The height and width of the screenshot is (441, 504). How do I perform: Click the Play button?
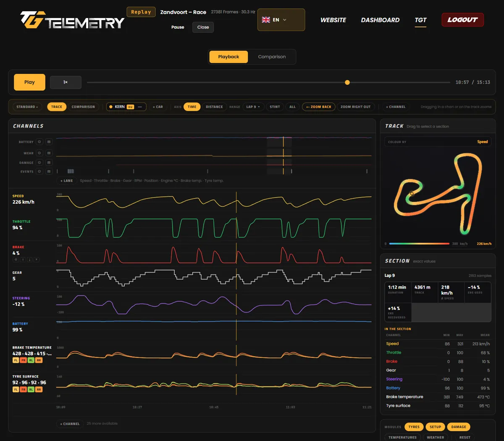point(29,82)
